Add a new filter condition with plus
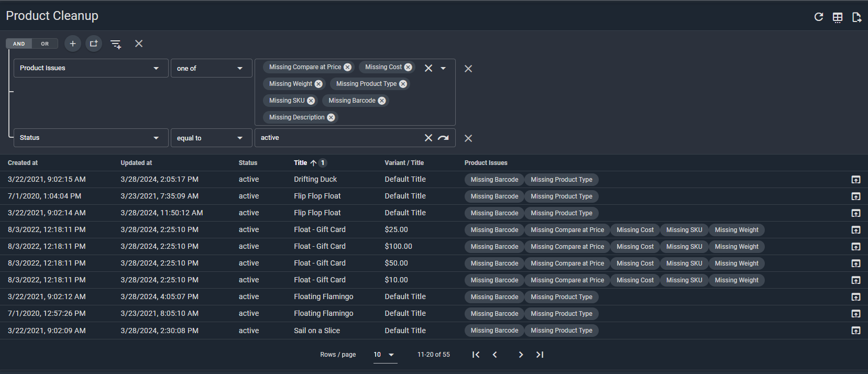Screen dimensions: 868x374 [73, 43]
